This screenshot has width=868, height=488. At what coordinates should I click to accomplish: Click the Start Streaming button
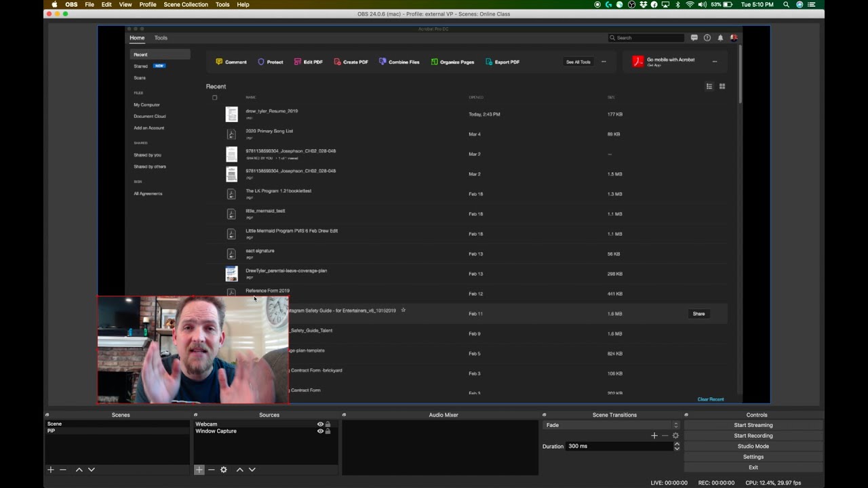tap(753, 425)
